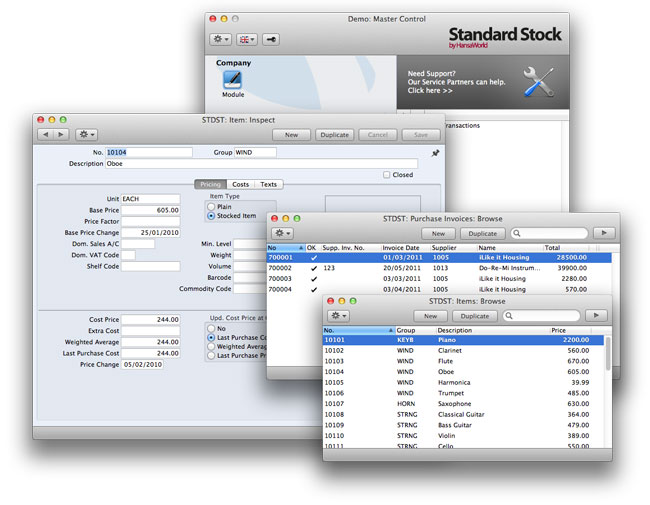Click New in Purchase Invoices window
This screenshot has width=650, height=505.
click(438, 233)
